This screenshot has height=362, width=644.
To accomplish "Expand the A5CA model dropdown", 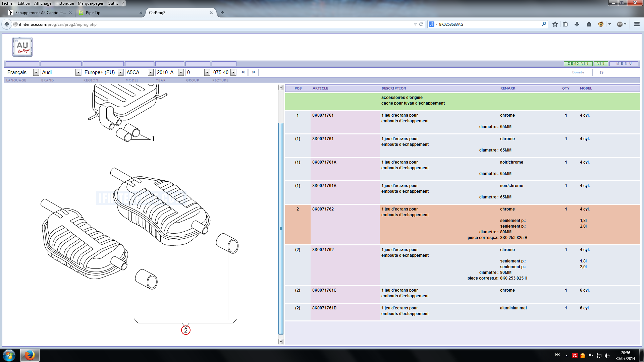I will tap(150, 72).
